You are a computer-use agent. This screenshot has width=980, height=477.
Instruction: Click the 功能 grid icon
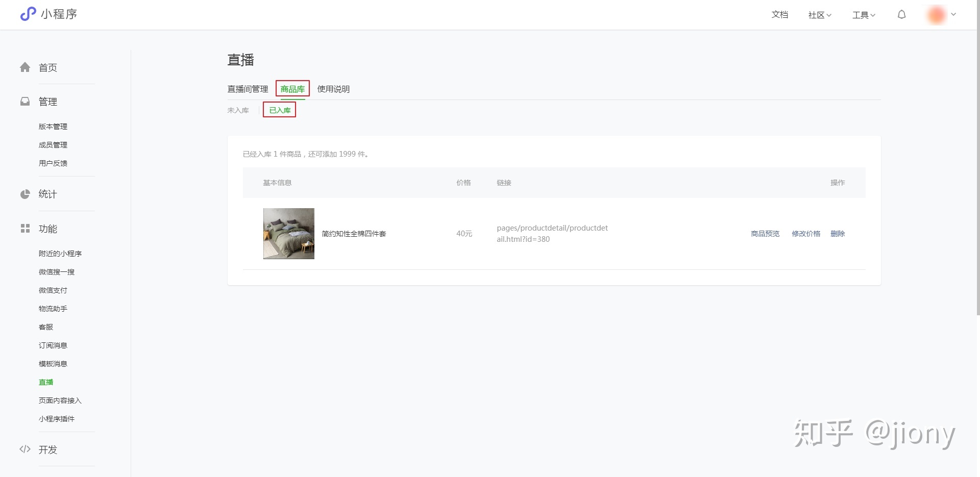click(x=25, y=229)
